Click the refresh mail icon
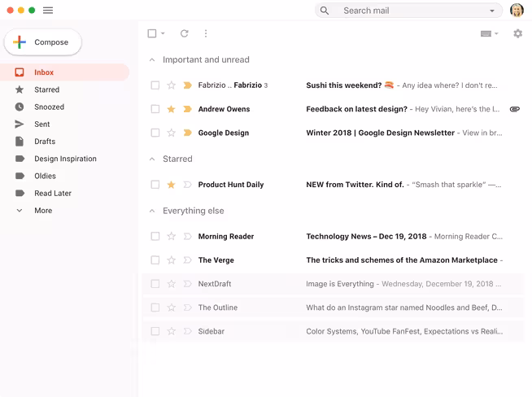The image size is (532, 397). pyautogui.click(x=184, y=33)
